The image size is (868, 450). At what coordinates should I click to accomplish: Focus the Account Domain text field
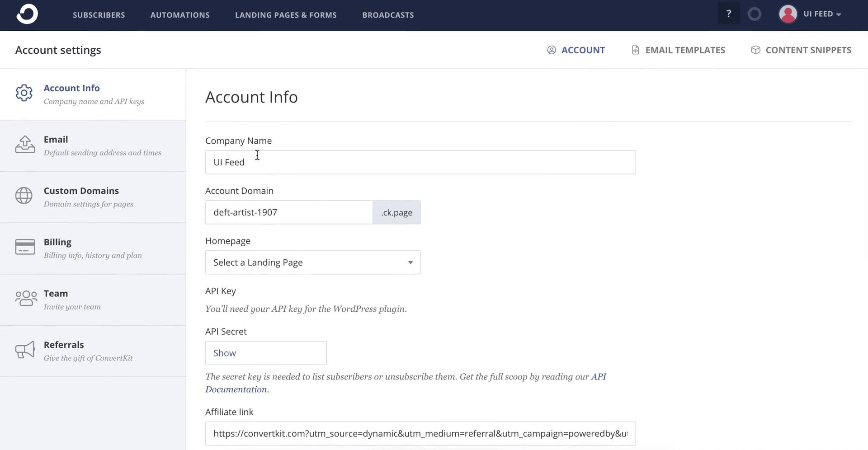[x=288, y=212]
